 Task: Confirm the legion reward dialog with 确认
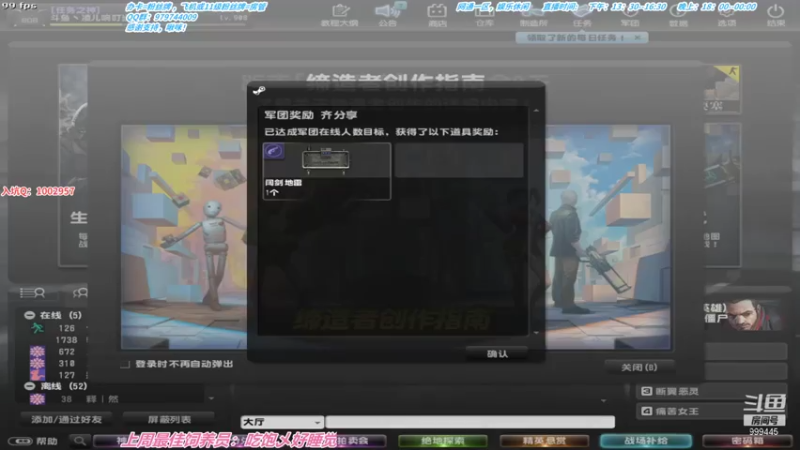click(x=497, y=354)
